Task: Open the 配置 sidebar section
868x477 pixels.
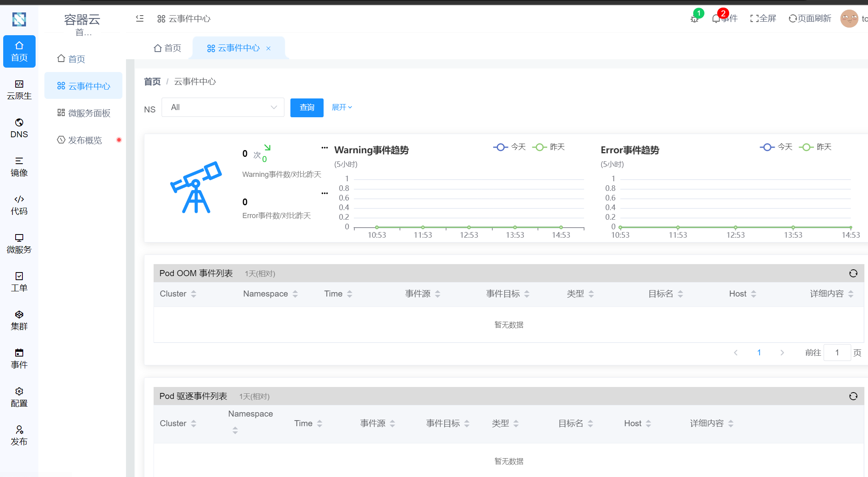Action: (19, 397)
